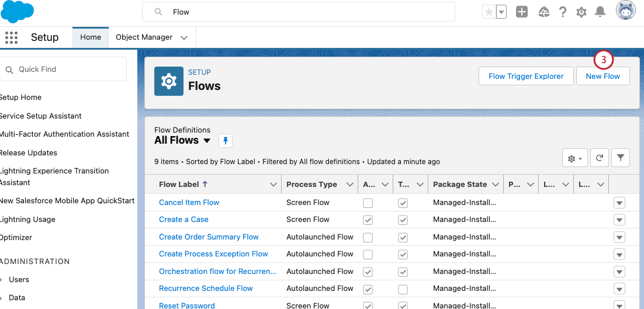Pin the All Flows list view
The width and height of the screenshot is (644, 309).
click(226, 141)
